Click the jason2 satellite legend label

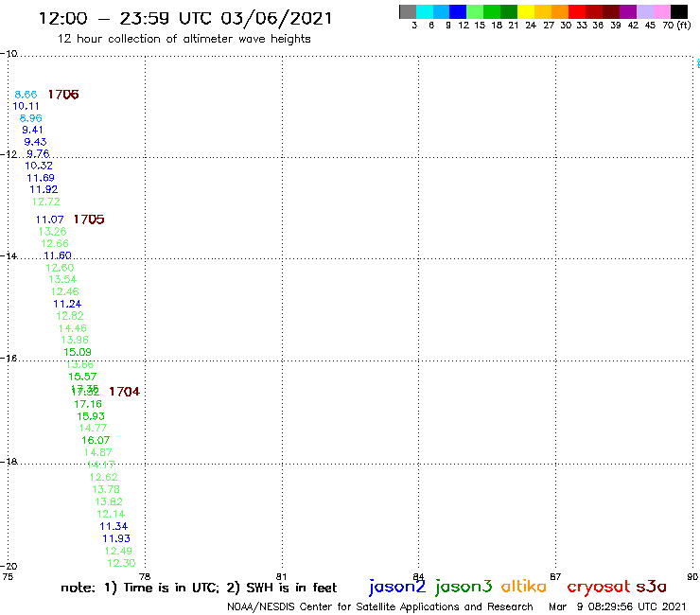point(397,587)
